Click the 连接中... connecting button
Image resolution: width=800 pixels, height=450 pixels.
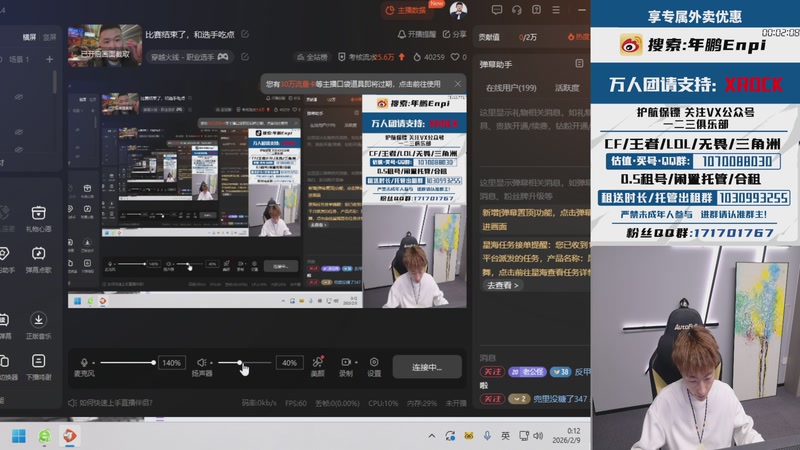click(427, 367)
